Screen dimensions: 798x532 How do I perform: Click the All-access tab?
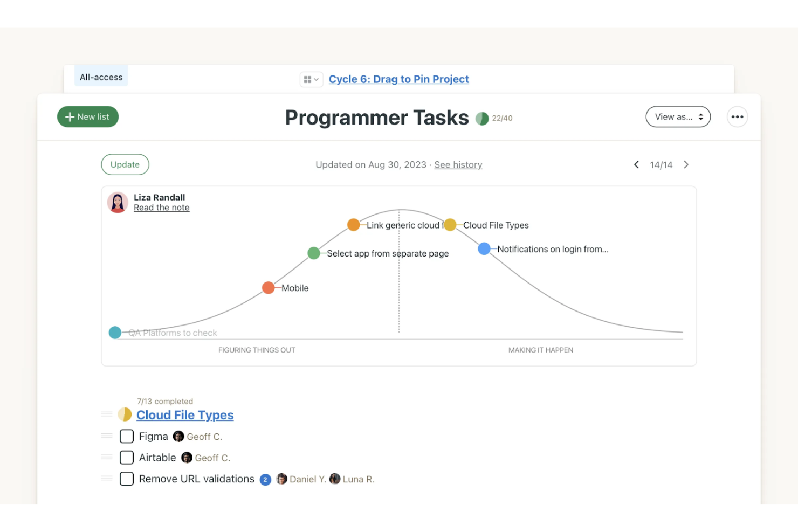coord(100,77)
